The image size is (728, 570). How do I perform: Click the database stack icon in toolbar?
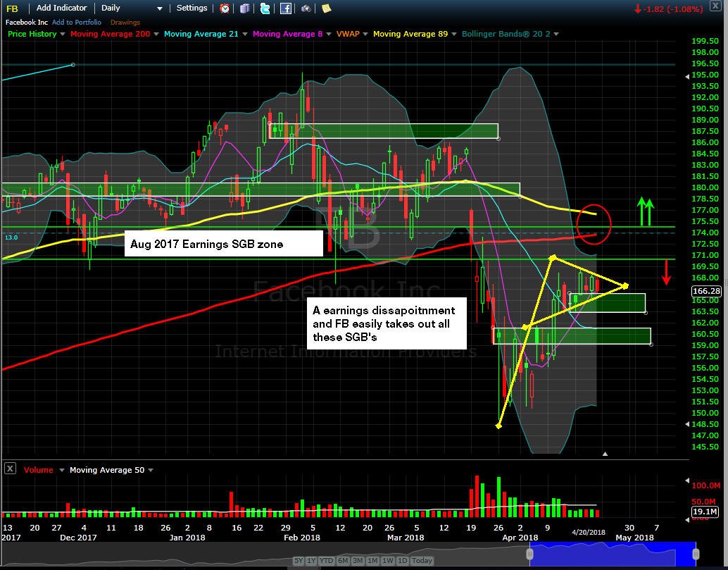pyautogui.click(x=245, y=8)
